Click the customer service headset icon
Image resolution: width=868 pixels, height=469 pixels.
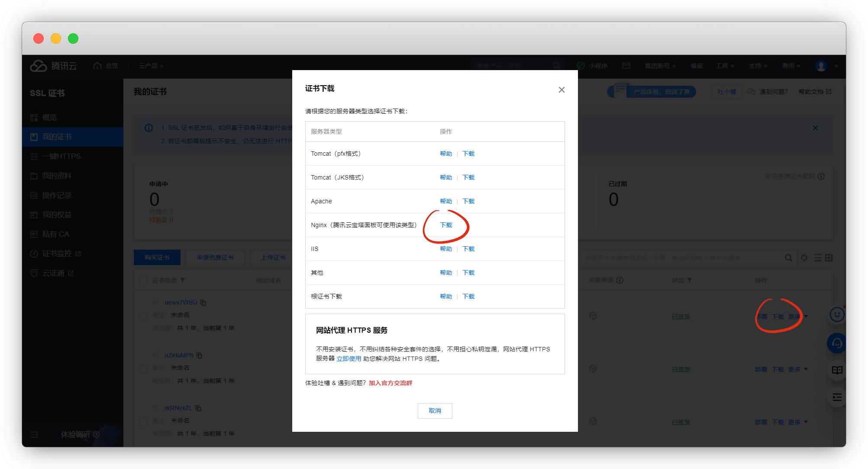click(836, 344)
